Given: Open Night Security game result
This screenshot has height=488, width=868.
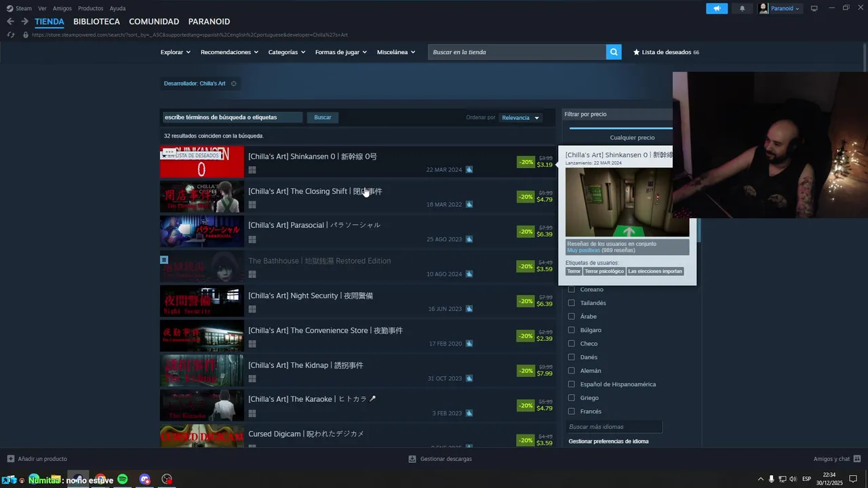Looking at the screenshot, I should pyautogui.click(x=357, y=301).
